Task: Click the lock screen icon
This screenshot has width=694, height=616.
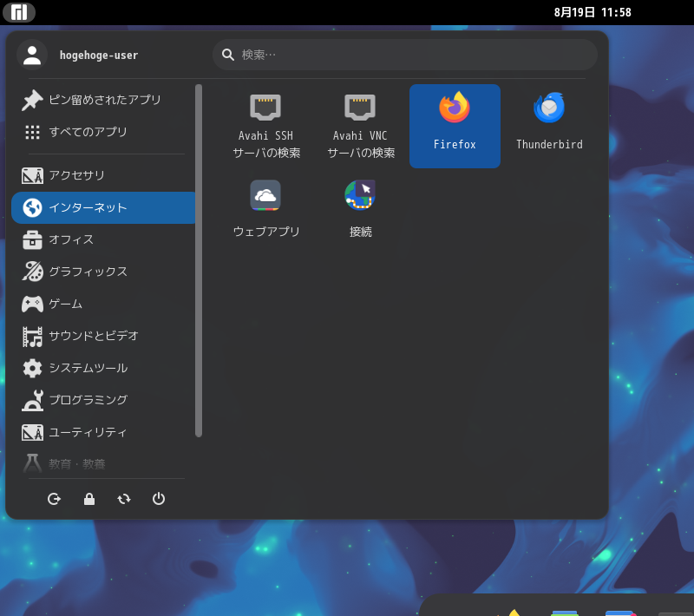Action: (x=89, y=499)
